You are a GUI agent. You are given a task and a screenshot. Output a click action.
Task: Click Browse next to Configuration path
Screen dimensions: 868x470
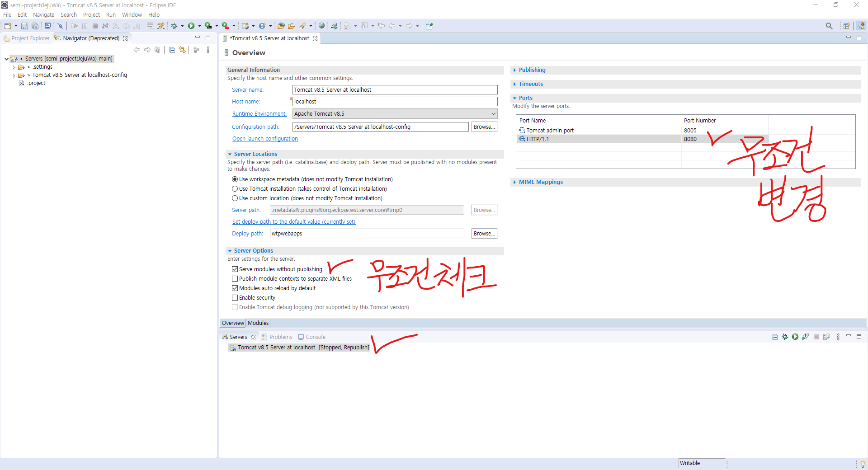pos(484,127)
